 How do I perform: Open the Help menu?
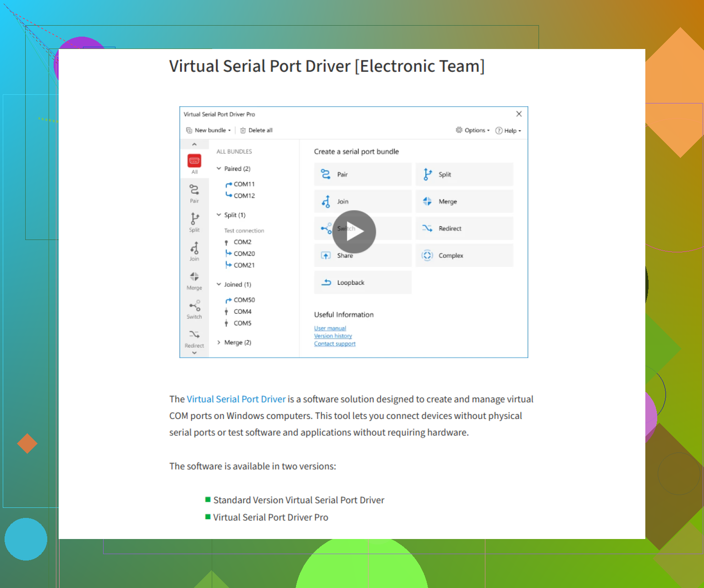click(508, 131)
